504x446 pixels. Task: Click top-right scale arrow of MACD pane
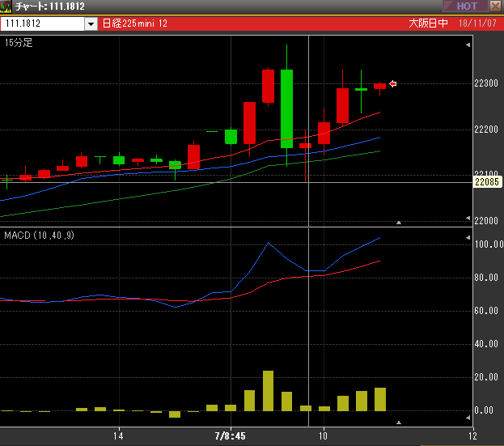coord(468,238)
